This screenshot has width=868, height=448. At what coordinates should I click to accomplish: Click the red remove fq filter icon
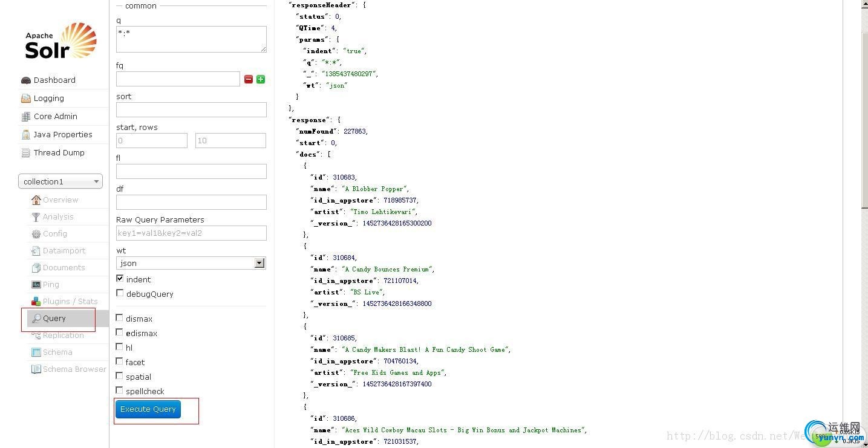pyautogui.click(x=249, y=79)
